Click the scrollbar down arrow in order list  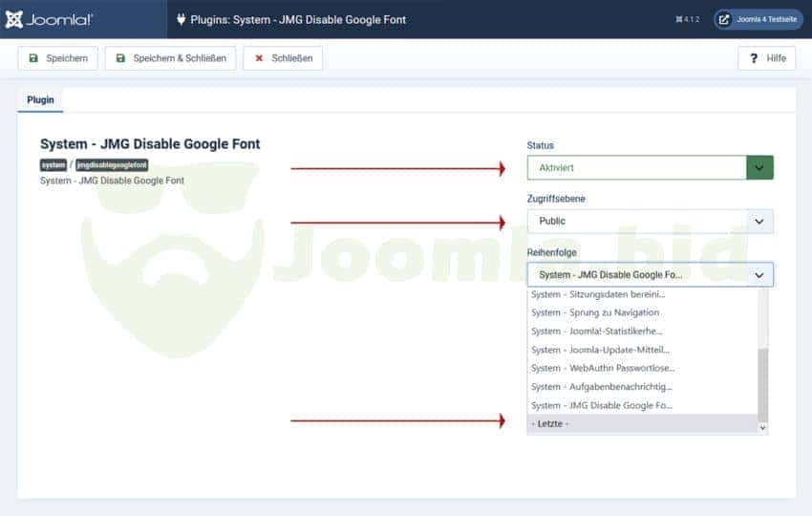(763, 428)
